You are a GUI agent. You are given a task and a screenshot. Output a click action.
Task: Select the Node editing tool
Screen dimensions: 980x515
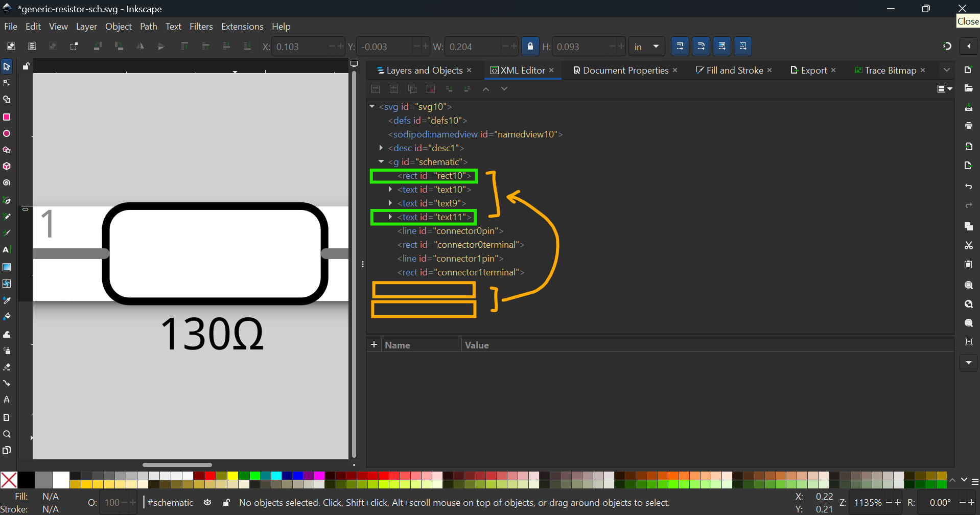(x=7, y=83)
